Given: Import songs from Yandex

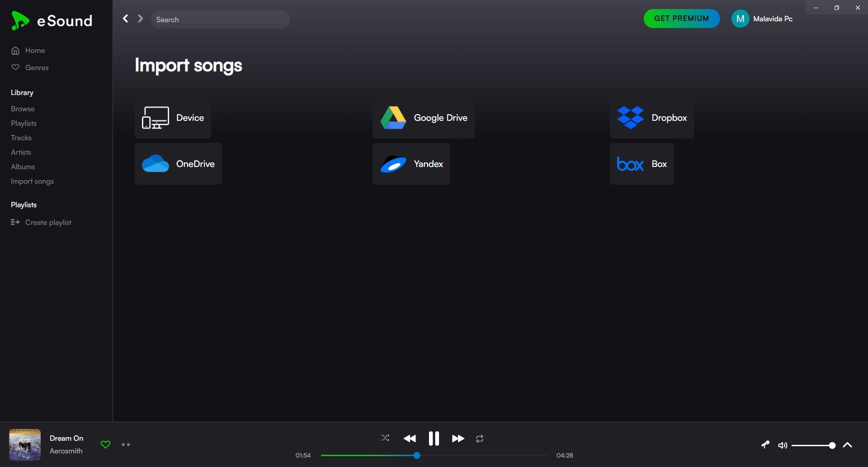Looking at the screenshot, I should pos(411,164).
